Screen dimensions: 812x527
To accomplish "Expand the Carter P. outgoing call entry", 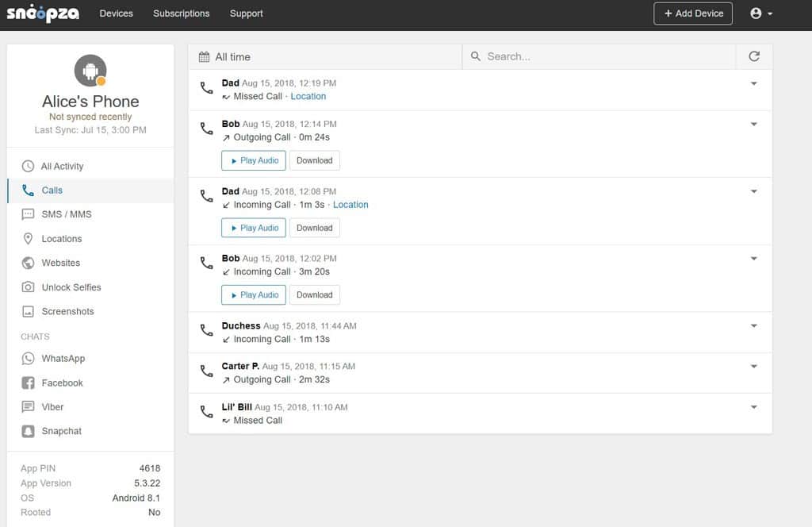I will tap(753, 367).
